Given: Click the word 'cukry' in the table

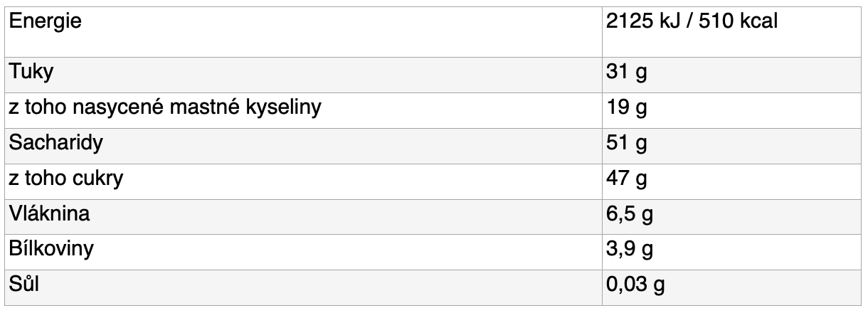Looking at the screenshot, I should coord(100,179).
